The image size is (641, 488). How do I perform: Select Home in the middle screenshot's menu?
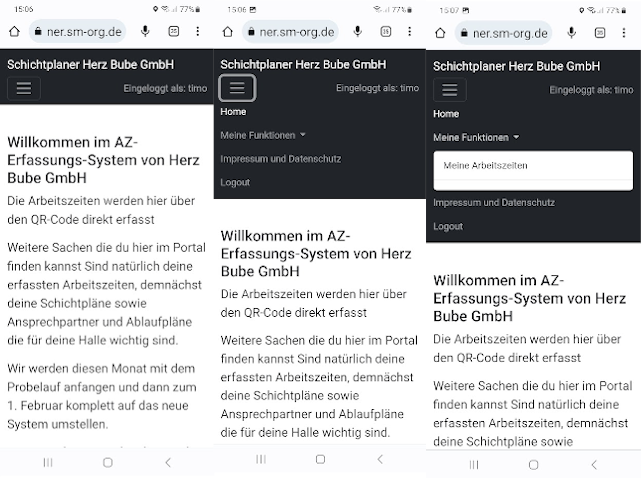click(233, 112)
